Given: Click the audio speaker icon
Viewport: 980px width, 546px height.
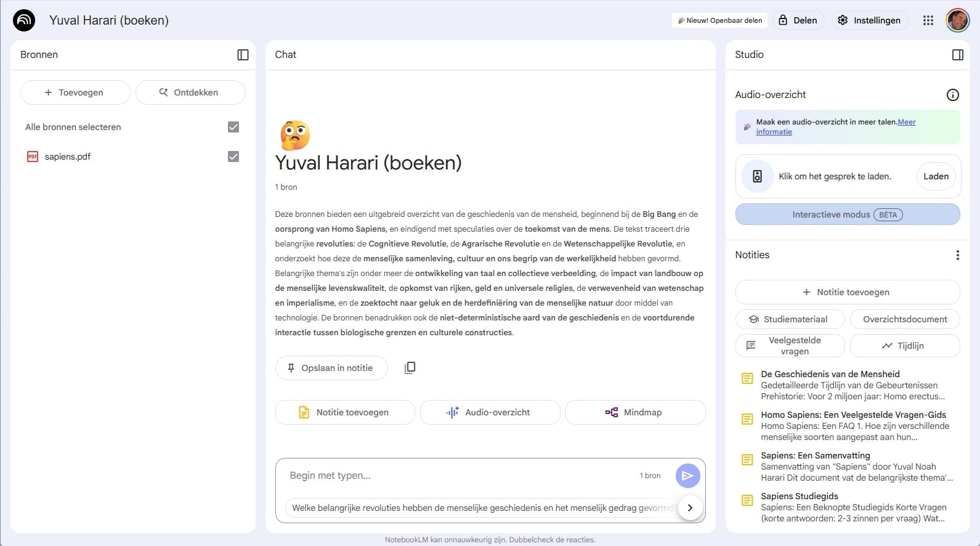Looking at the screenshot, I should tap(757, 176).
